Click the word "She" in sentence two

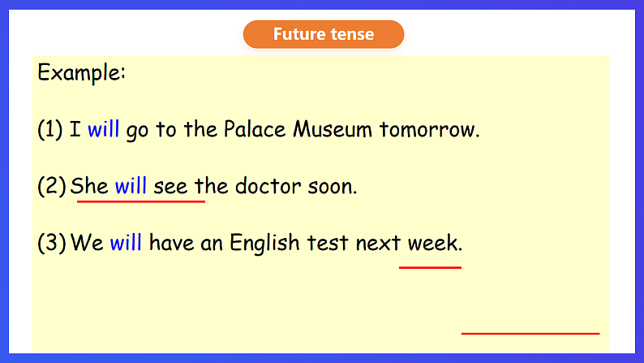pyautogui.click(x=89, y=186)
